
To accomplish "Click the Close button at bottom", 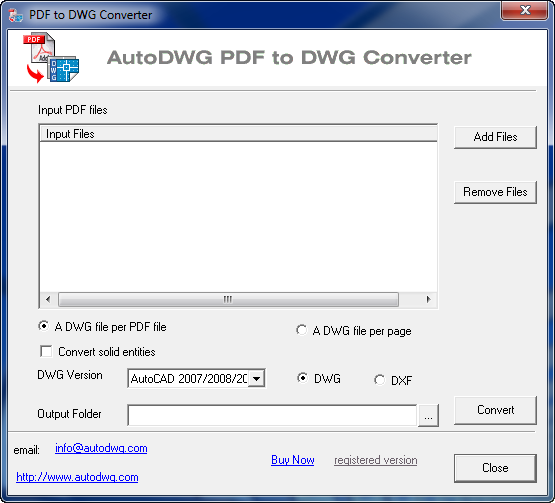I will point(495,468).
